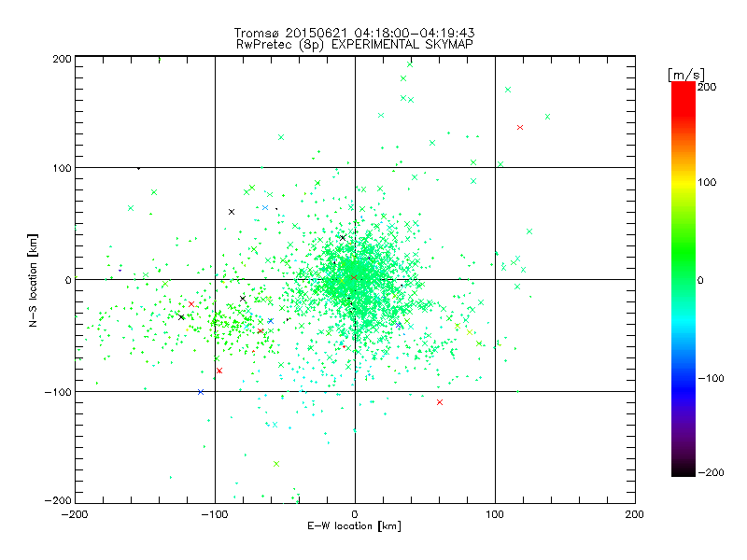Click the green X marker near E-W -53, N-S 127 km
Image resolution: width=747 pixels, height=560 pixels.
click(281, 137)
